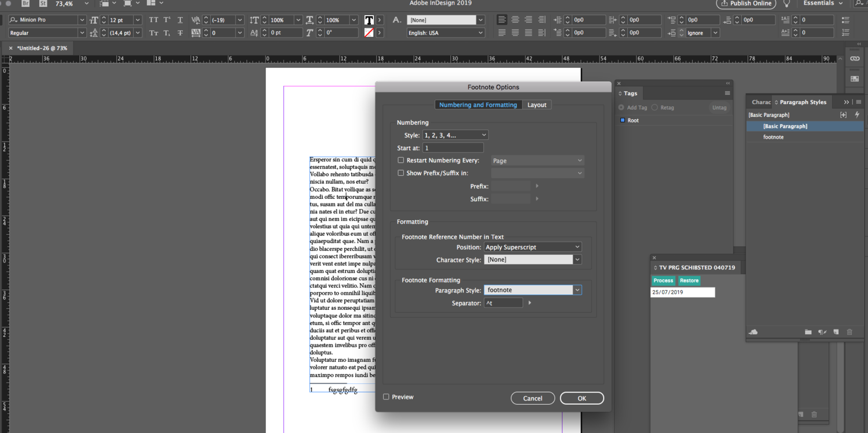Click the black T text fill swatch
Viewport: 868px width, 433px height.
[x=369, y=20]
